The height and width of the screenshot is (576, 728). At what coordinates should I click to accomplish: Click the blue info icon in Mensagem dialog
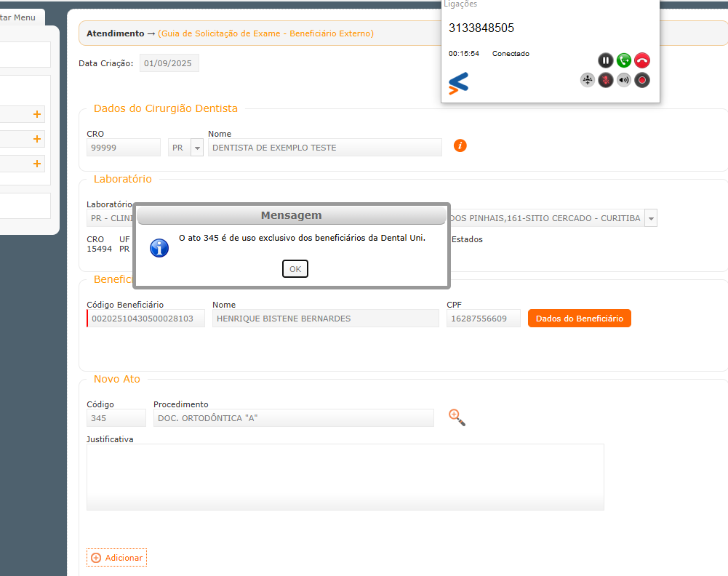[x=159, y=248]
